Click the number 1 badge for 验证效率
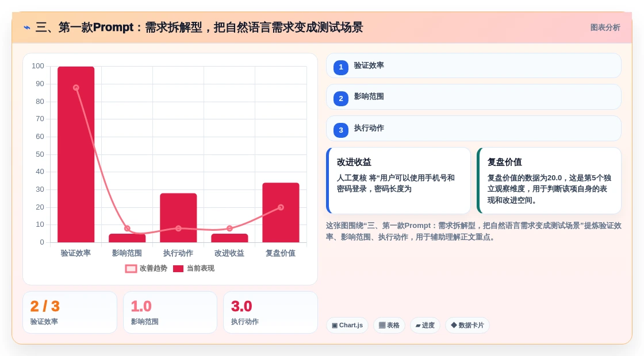 (x=341, y=67)
